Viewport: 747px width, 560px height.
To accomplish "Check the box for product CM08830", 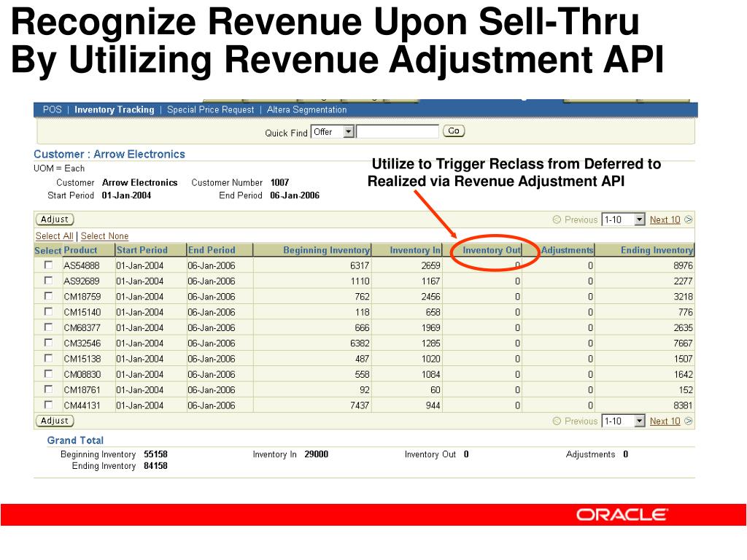I will [48, 374].
